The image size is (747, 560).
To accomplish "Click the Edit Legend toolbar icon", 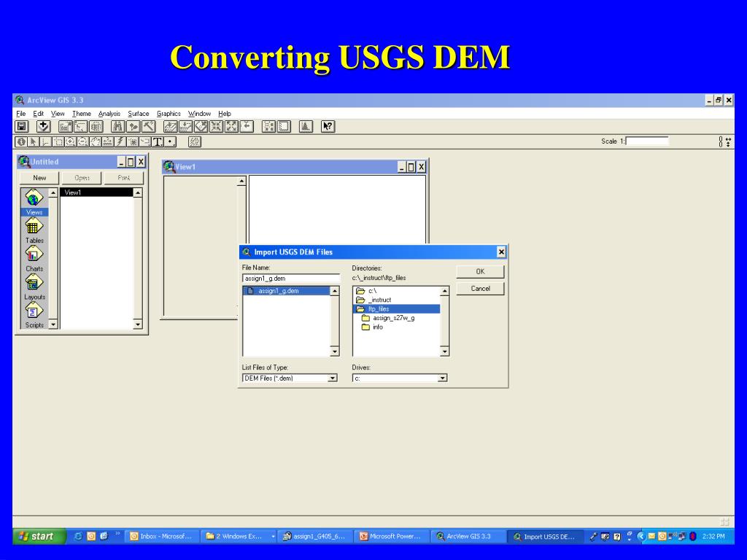I will (x=80, y=127).
